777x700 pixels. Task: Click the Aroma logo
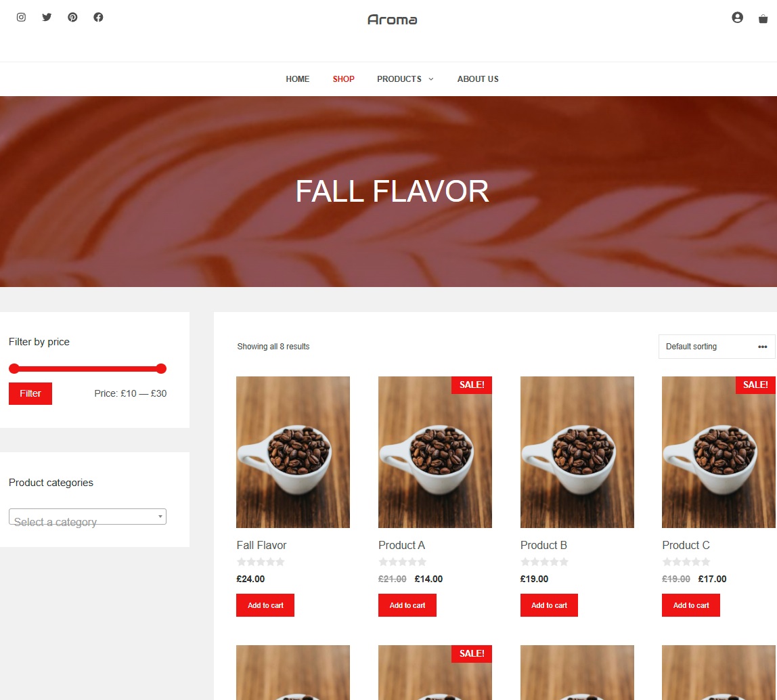[x=392, y=20]
